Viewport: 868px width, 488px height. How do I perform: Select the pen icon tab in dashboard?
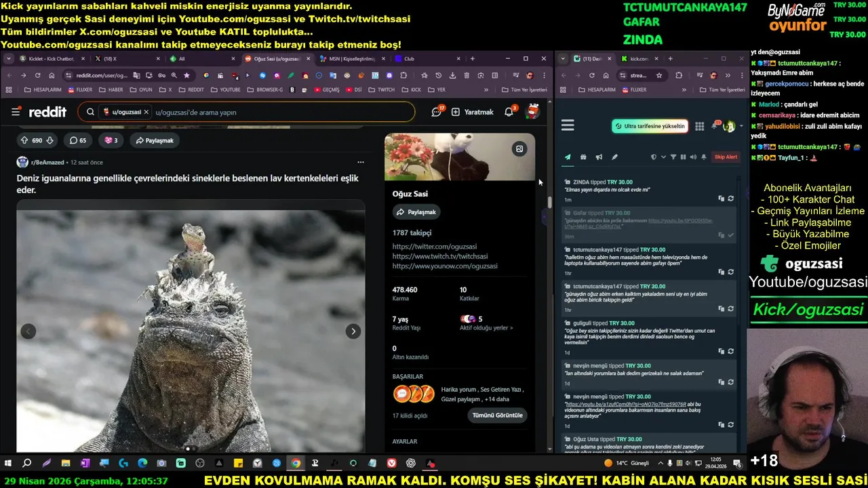coord(614,157)
